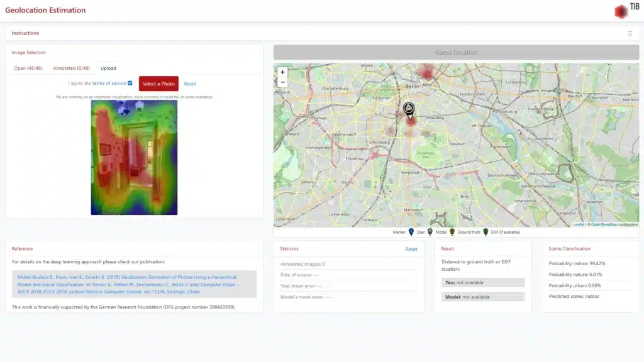Click the Scene Classification panel heading
The width and height of the screenshot is (644, 362).
coord(569,249)
